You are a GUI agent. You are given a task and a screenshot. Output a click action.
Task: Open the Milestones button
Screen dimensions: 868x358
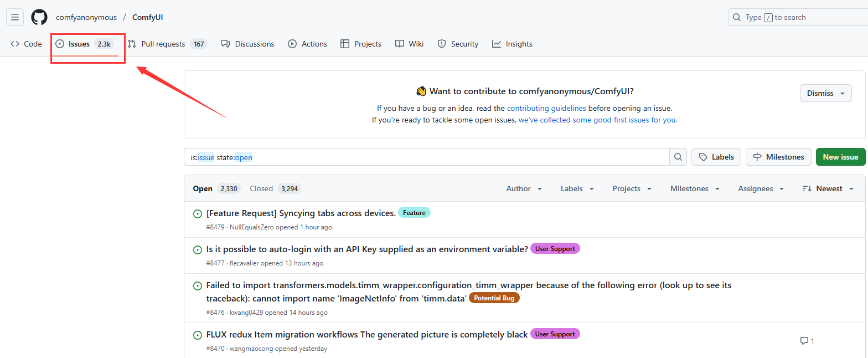pos(778,157)
